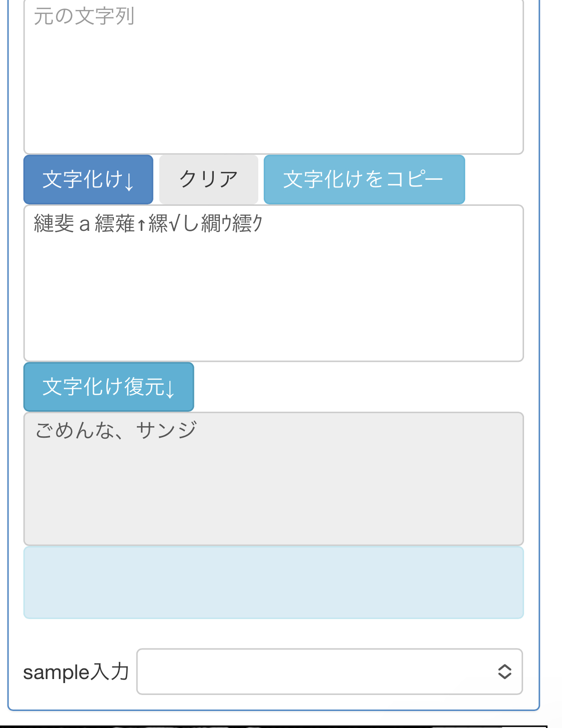
Task: Click the up-down chevron icon in sample selector
Action: pyautogui.click(x=505, y=672)
